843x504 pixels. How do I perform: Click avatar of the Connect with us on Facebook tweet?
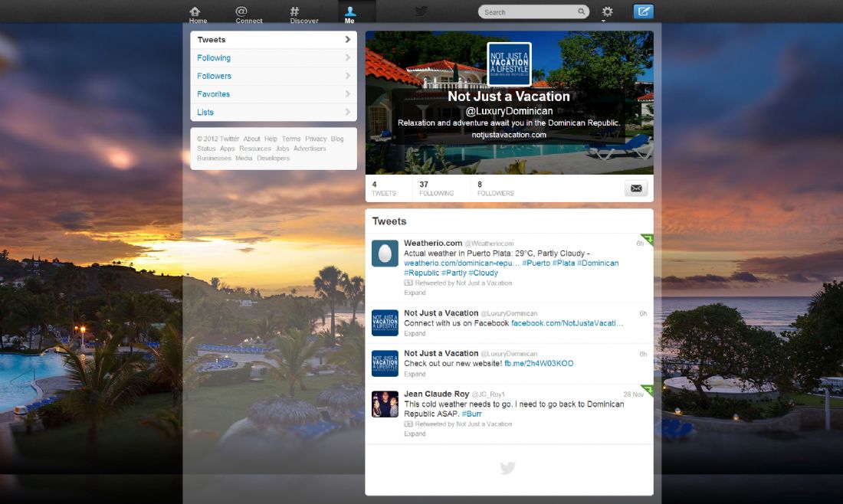click(385, 323)
